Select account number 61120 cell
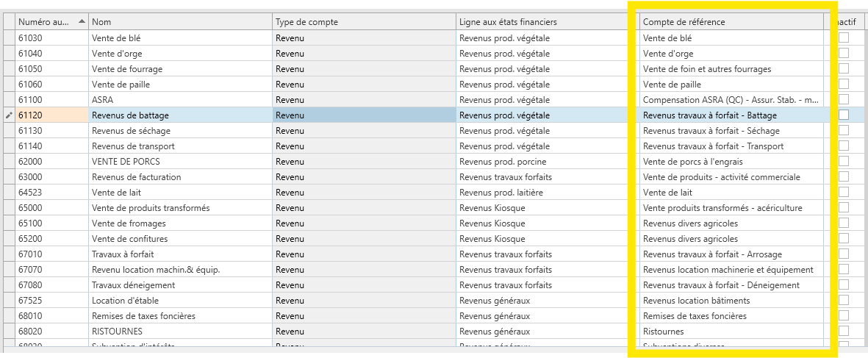The image size is (868, 358). [x=51, y=115]
